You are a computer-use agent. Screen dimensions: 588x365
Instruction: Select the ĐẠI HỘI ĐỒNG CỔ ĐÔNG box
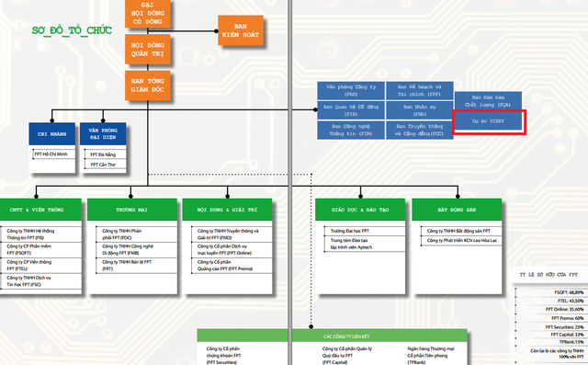point(147,14)
